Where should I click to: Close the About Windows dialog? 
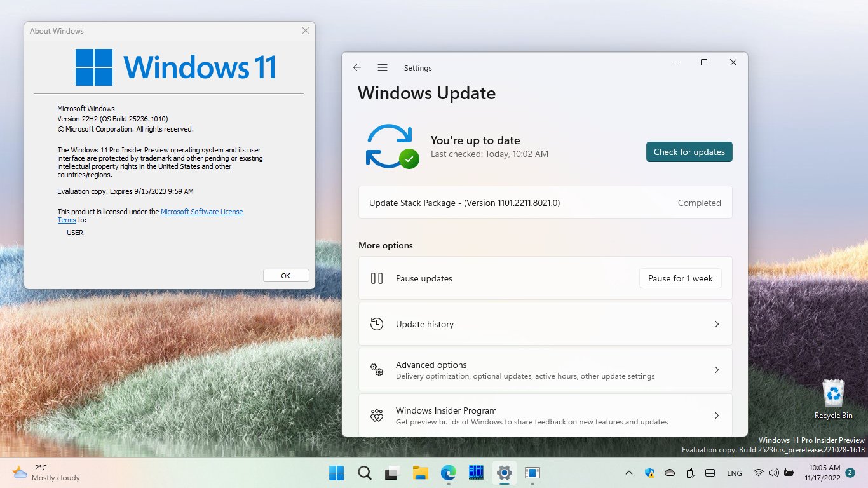(306, 30)
